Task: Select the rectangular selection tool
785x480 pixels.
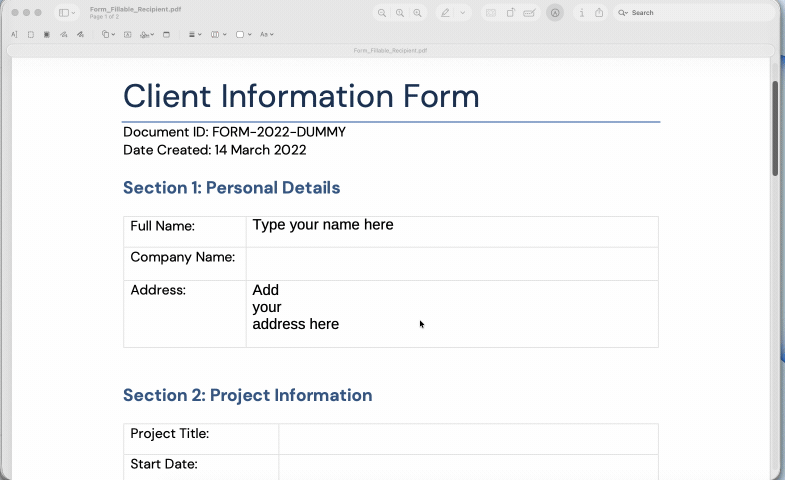Action: [31, 35]
